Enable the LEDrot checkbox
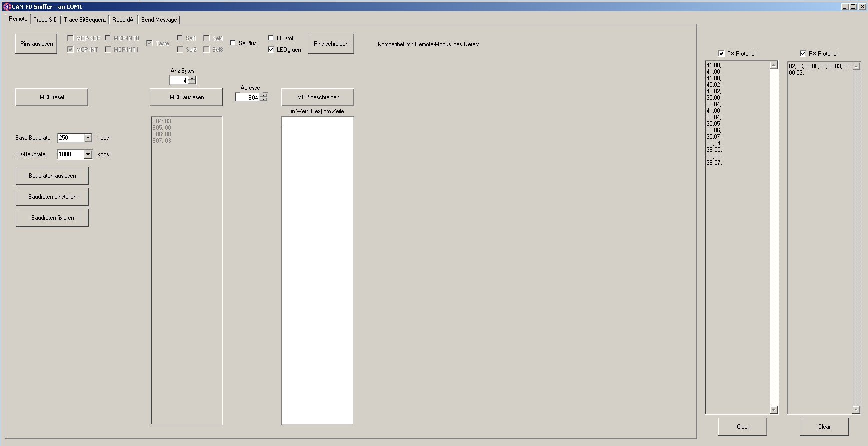Image resolution: width=868 pixels, height=446 pixels. click(x=271, y=38)
